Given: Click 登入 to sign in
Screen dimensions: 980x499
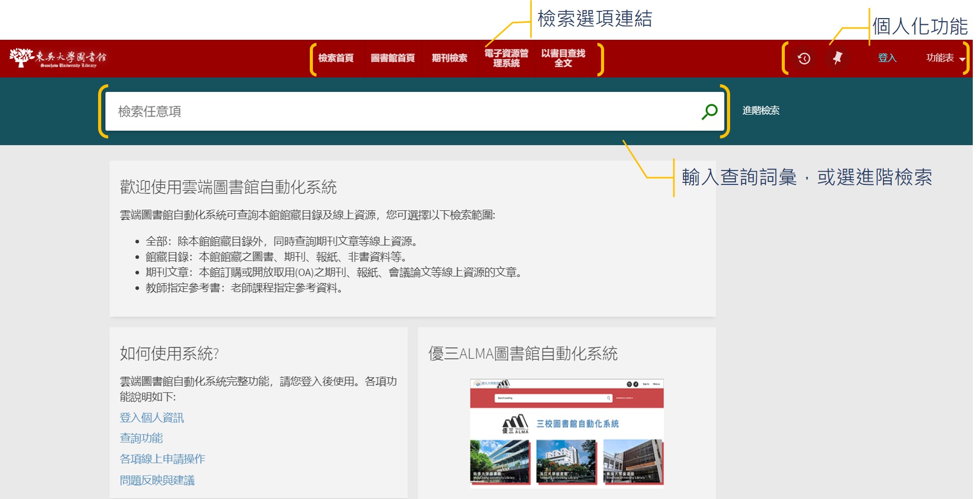Looking at the screenshot, I should click(887, 58).
